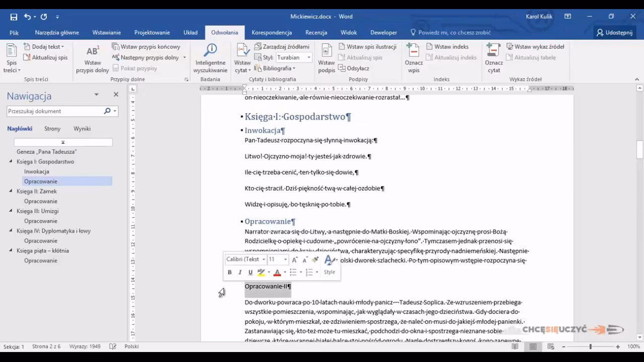This screenshot has height=362, width=644.
Task: Open Plik tab
Action: 14,33
